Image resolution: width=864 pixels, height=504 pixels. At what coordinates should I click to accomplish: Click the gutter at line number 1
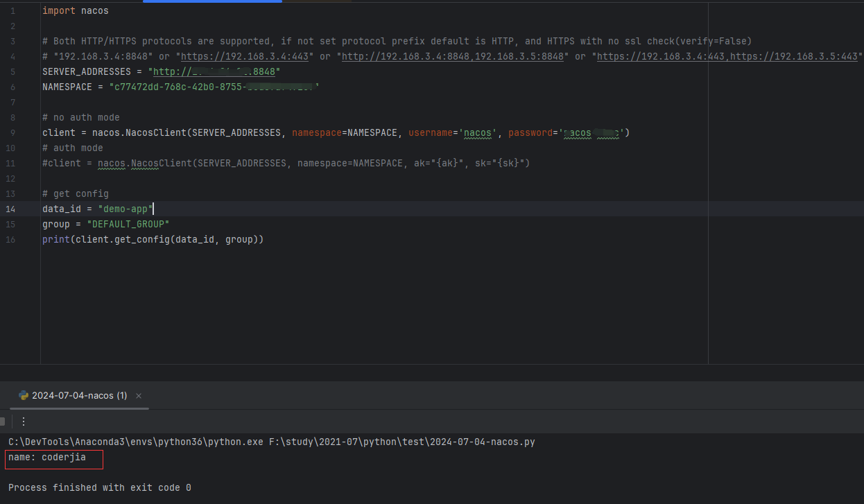(12, 10)
